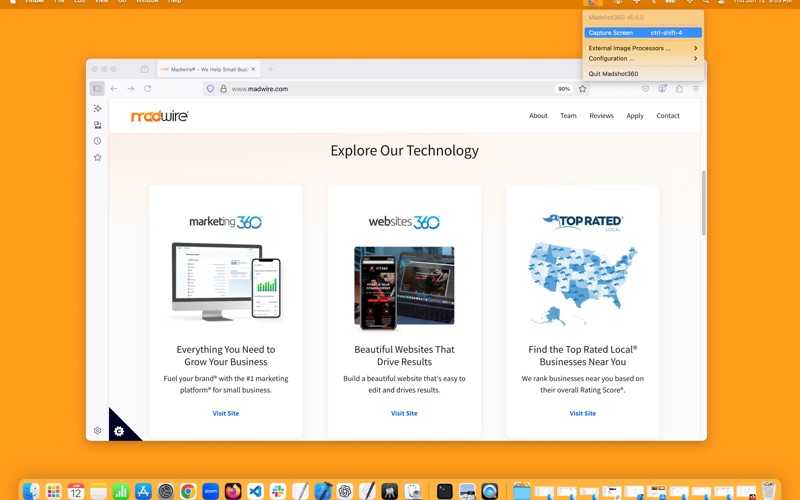
Task: Visit Site link under Websites 360
Action: 404,413
